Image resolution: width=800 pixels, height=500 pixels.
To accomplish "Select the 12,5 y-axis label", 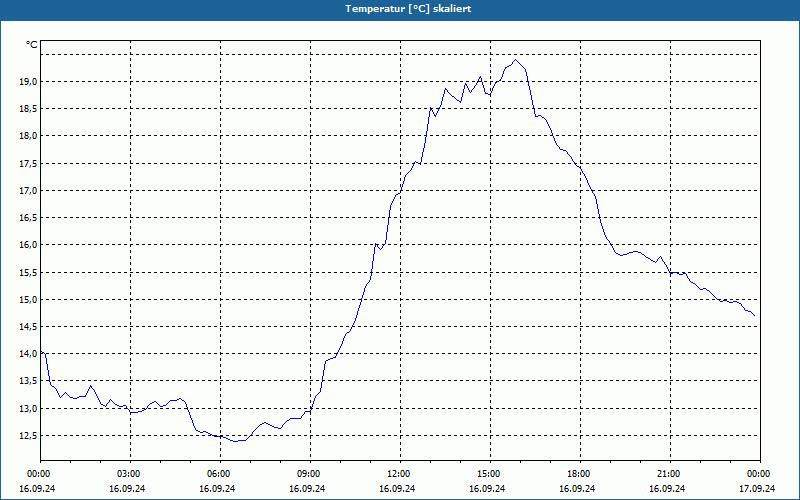I will pos(28,436).
